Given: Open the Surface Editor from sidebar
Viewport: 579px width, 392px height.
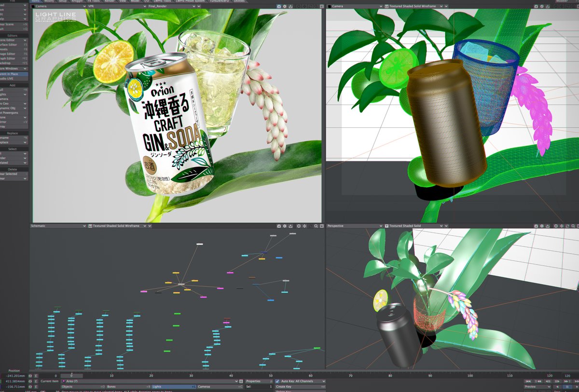Looking at the screenshot, I should (x=14, y=44).
